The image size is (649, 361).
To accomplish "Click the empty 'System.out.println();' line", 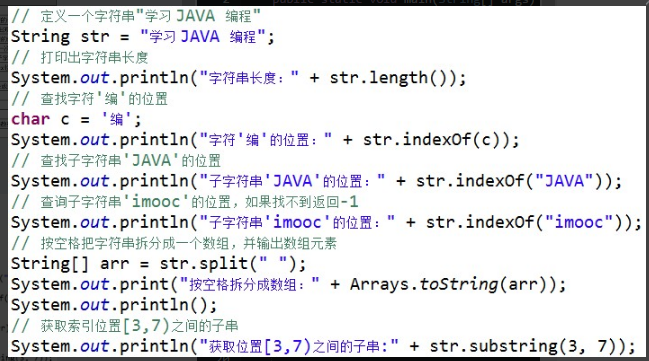I will 114,305.
